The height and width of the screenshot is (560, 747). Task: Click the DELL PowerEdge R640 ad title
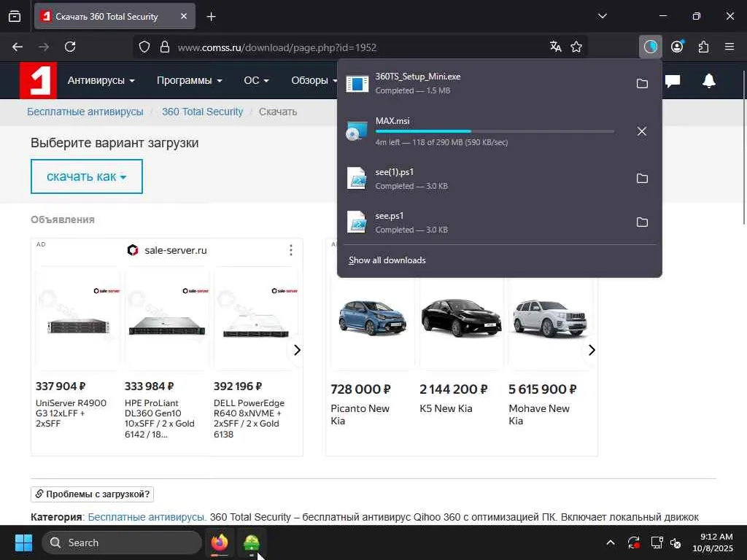coord(249,419)
